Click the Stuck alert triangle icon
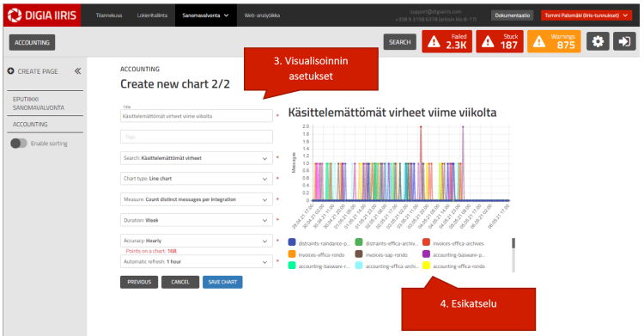This screenshot has width=644, height=336. [x=488, y=42]
